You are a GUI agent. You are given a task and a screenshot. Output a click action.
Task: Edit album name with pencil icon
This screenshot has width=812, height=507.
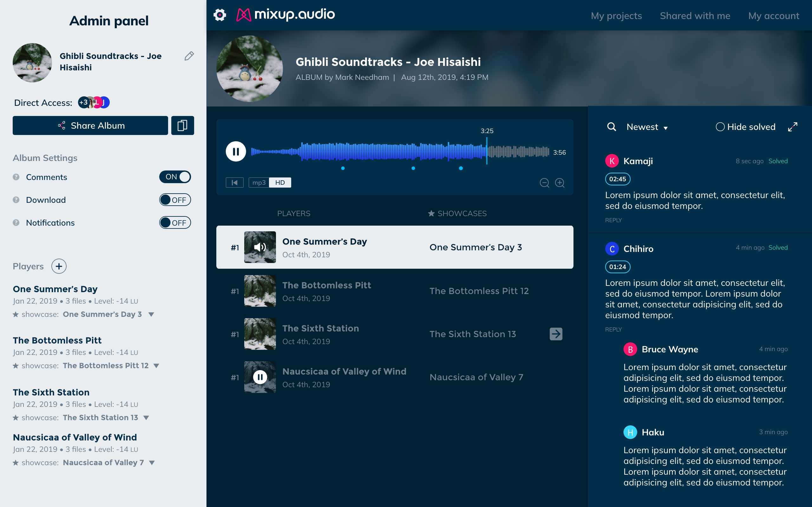[x=189, y=56]
